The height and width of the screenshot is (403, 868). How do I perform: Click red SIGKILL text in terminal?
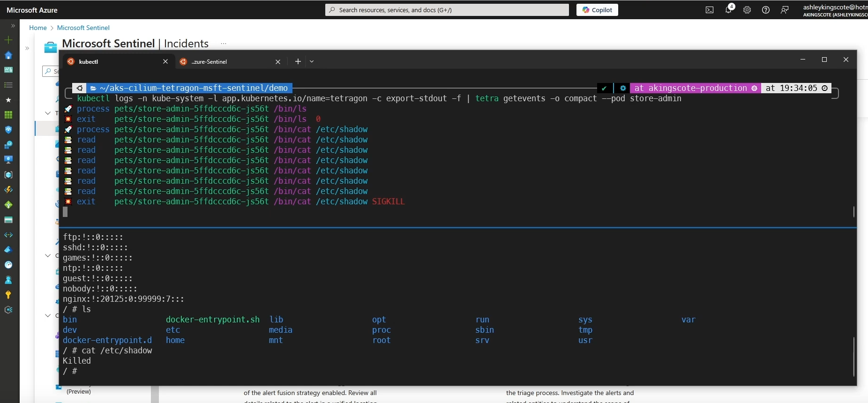[388, 201]
